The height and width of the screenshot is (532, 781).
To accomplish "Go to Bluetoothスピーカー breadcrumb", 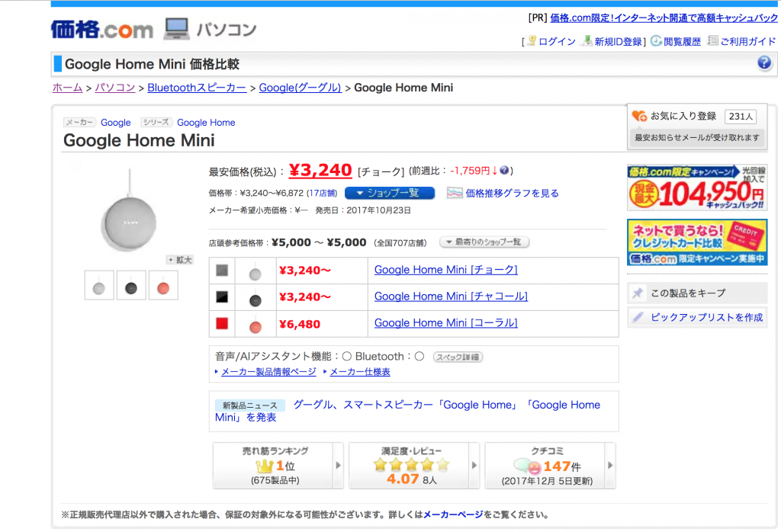I will pyautogui.click(x=197, y=88).
